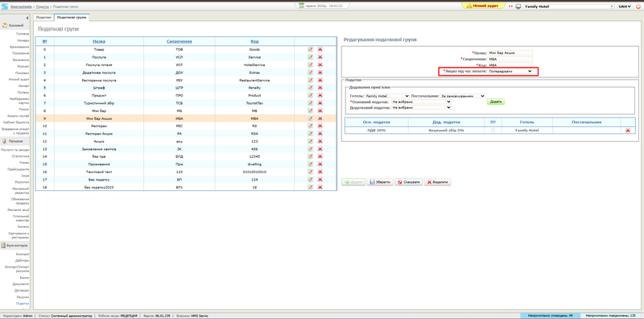The image size is (644, 319).
Task: Click the Податки breadcrumb link
Action: click(43, 7)
